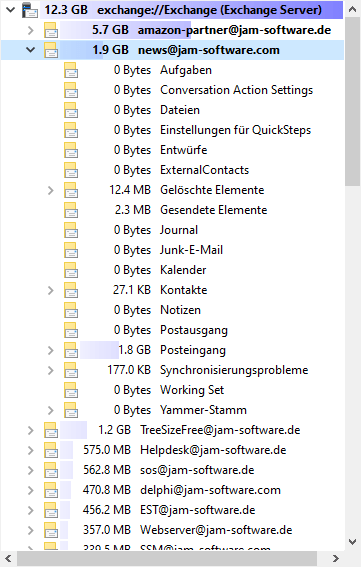
Task: Click the Notizen folder icon
Action: 71,310
